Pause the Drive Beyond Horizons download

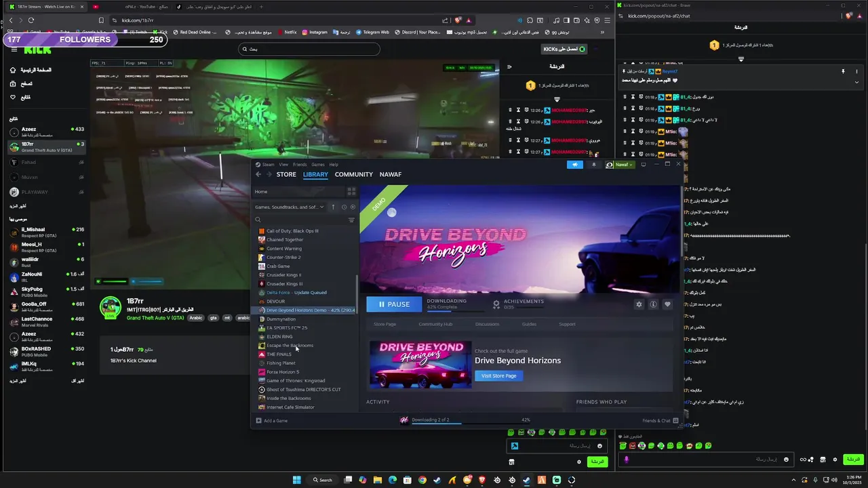(x=394, y=304)
